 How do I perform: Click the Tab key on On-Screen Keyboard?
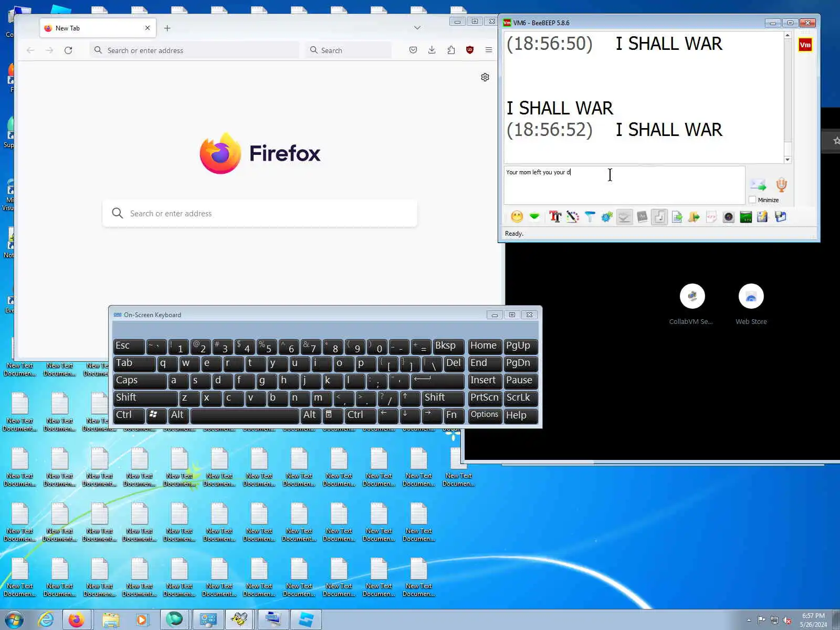[x=134, y=363]
